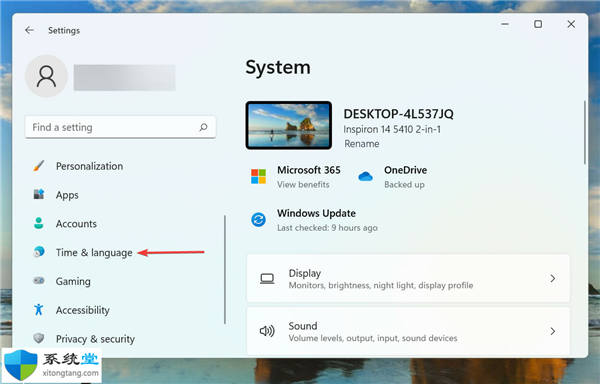The width and height of the screenshot is (600, 384).
Task: Click the Apps sidebar icon
Action: click(x=39, y=194)
